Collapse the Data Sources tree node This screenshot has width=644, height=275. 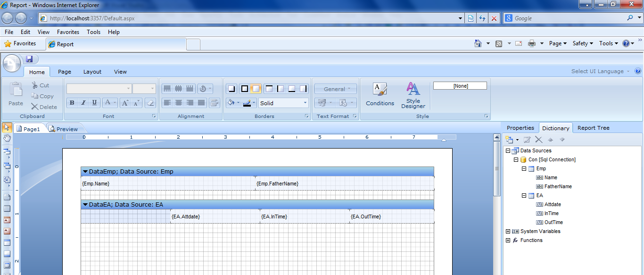[508, 151]
